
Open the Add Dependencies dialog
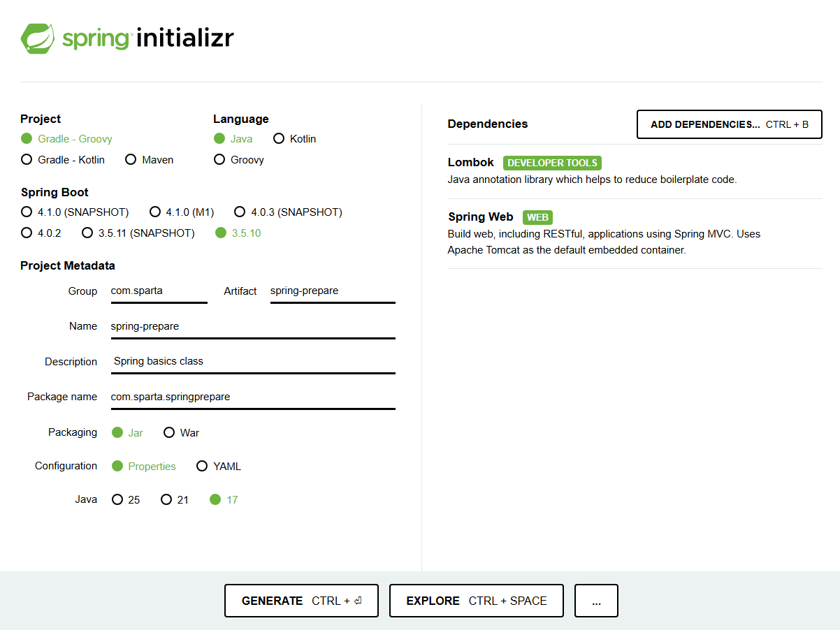730,124
